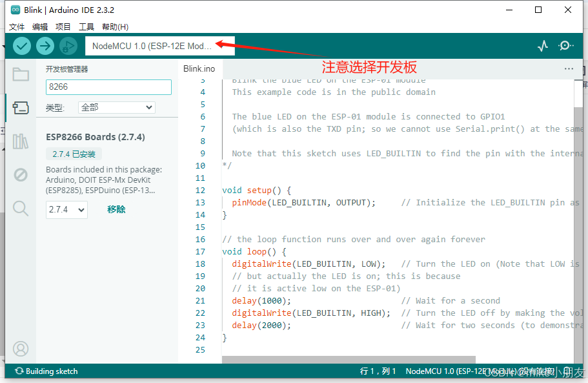Maximize the Arduino IDE window
Screen dimensions: 588x383
pyautogui.click(x=538, y=10)
